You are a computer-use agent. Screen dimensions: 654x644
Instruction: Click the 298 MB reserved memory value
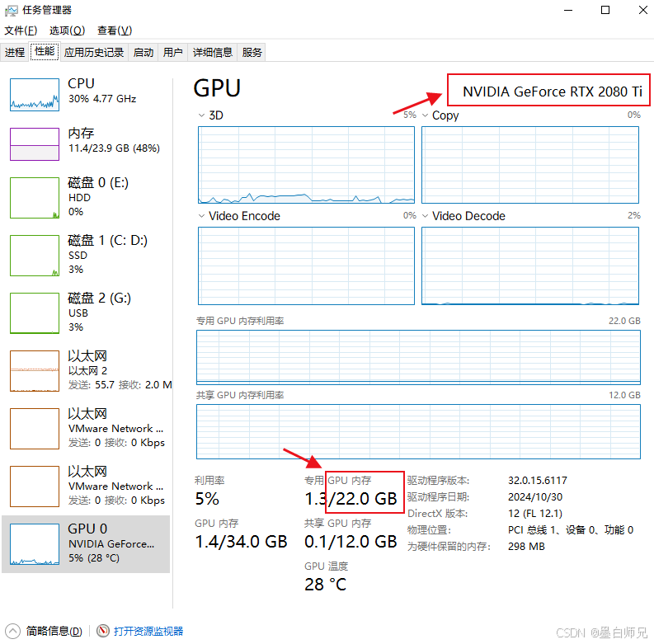[x=526, y=547]
